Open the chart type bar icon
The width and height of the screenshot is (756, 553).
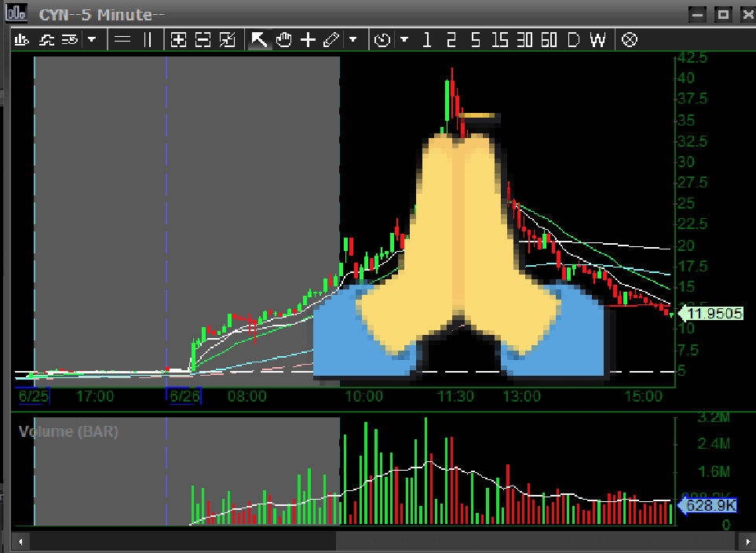(x=21, y=39)
